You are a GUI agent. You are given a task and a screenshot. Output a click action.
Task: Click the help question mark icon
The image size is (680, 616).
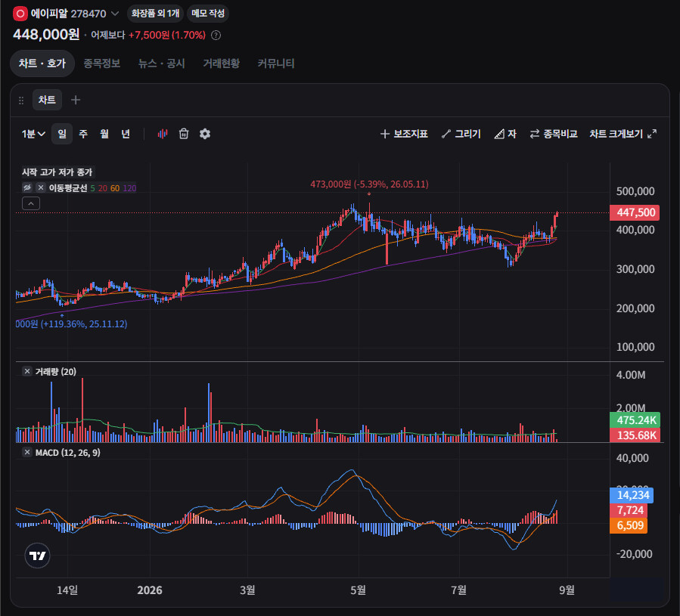point(216,36)
